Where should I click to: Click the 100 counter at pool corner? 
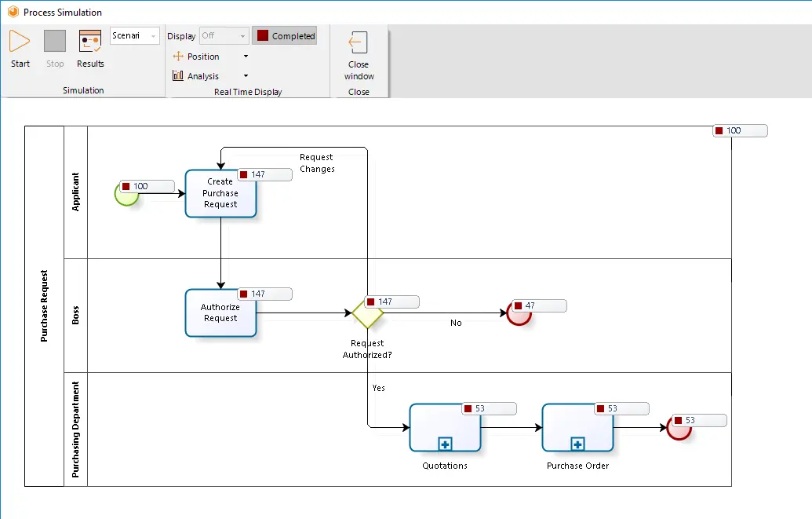click(740, 130)
